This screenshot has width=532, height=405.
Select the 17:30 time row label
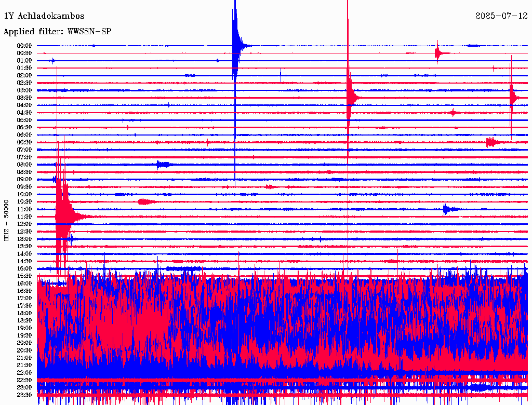pos(24,306)
